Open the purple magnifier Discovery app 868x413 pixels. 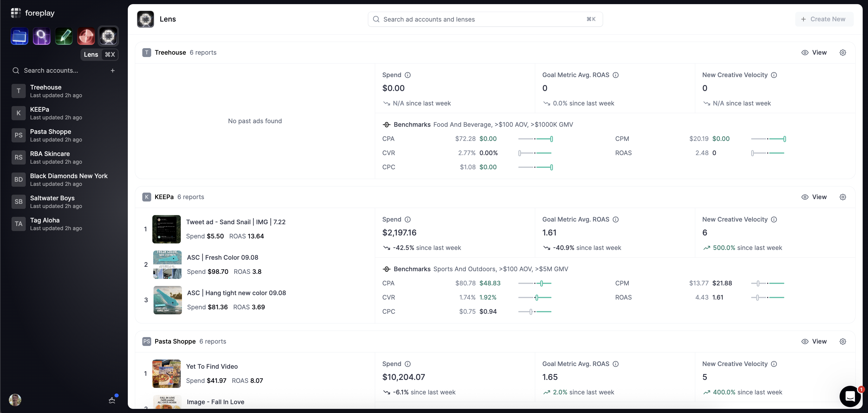pyautogui.click(x=41, y=36)
